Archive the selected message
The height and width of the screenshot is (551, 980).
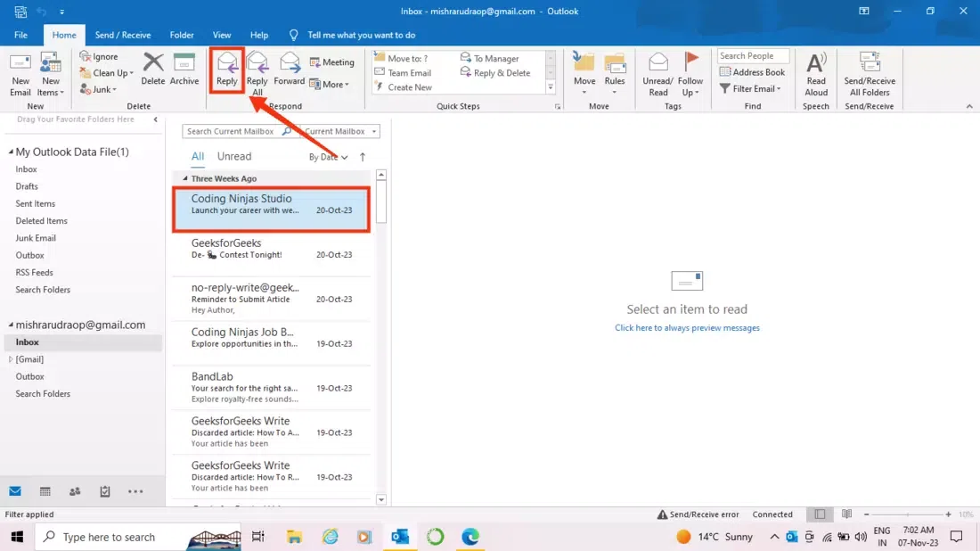coord(184,69)
